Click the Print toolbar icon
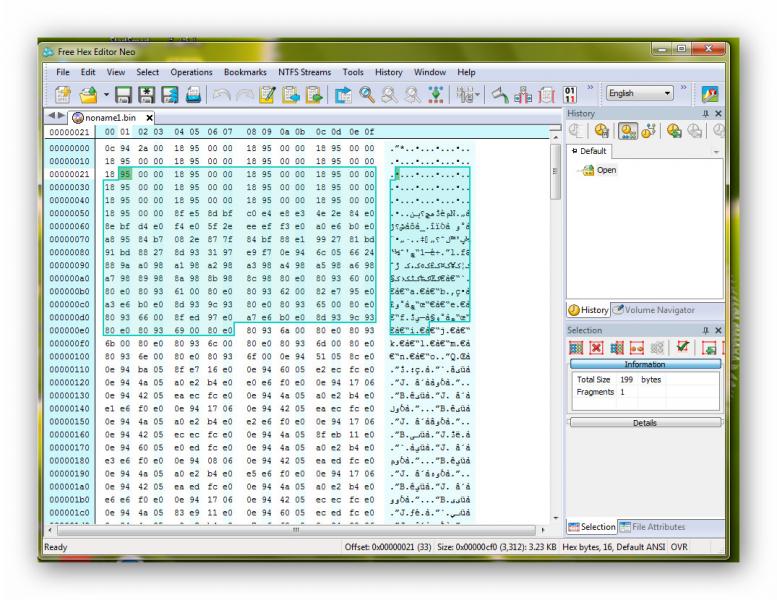Screen dimensions: 777x600 (193, 94)
